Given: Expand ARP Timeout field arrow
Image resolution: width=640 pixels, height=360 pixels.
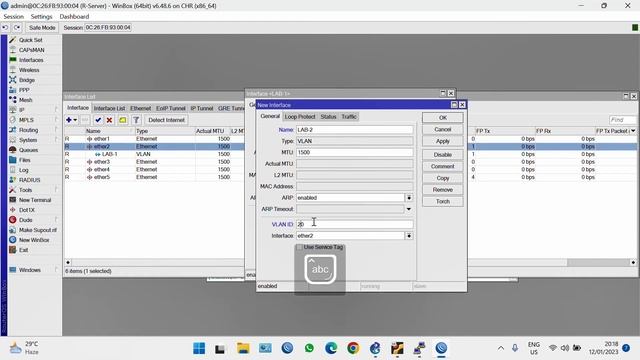Looking at the screenshot, I should tap(409, 209).
